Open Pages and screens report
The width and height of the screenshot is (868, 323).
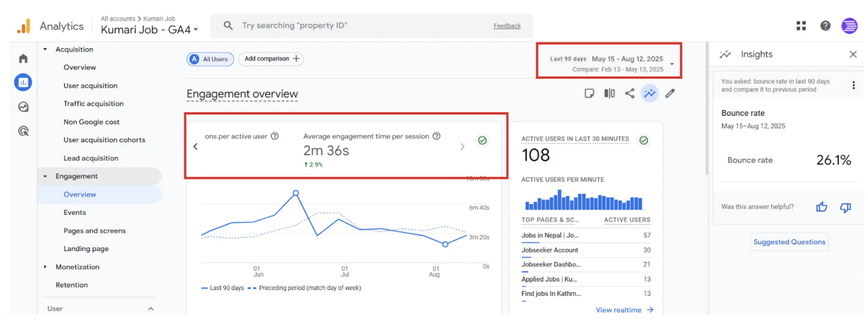94,231
